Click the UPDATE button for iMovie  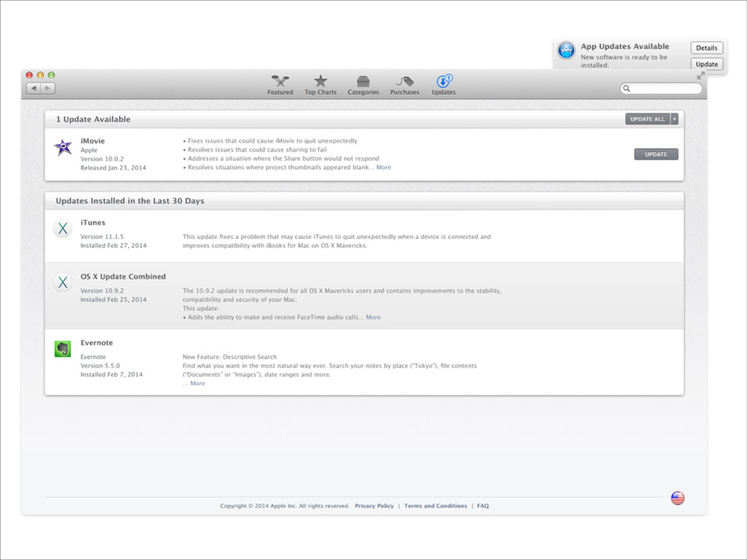click(x=656, y=155)
